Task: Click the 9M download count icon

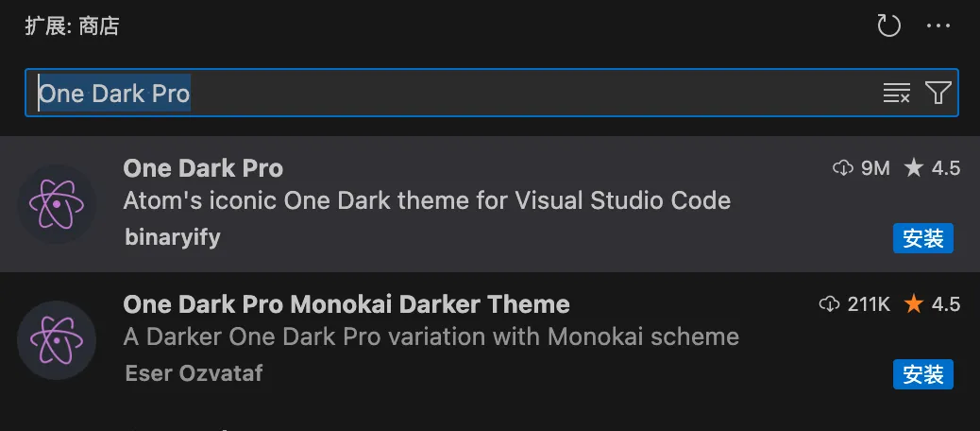Action: [x=842, y=168]
